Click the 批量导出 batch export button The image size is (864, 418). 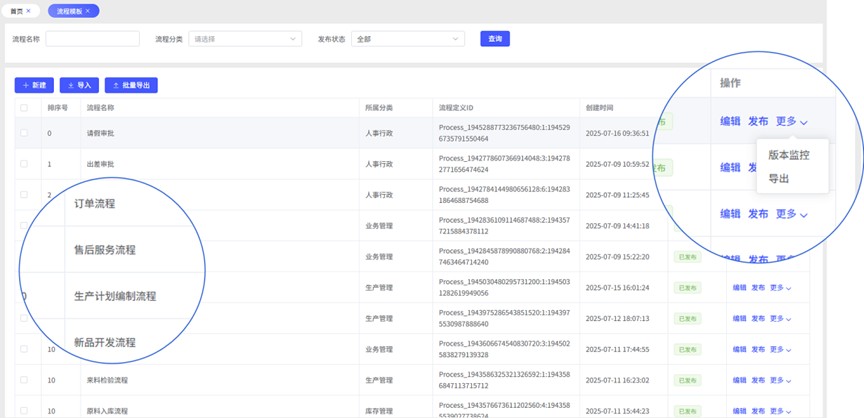131,85
